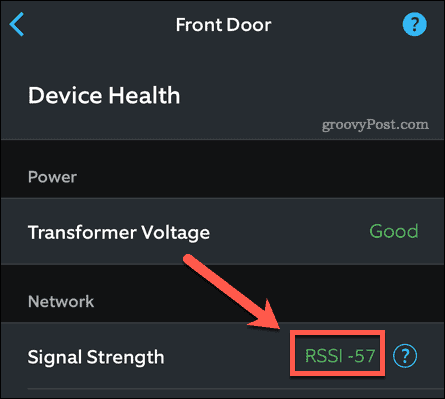Image resolution: width=445 pixels, height=399 pixels.
Task: Click the word Voltage in the row
Action: [175, 232]
